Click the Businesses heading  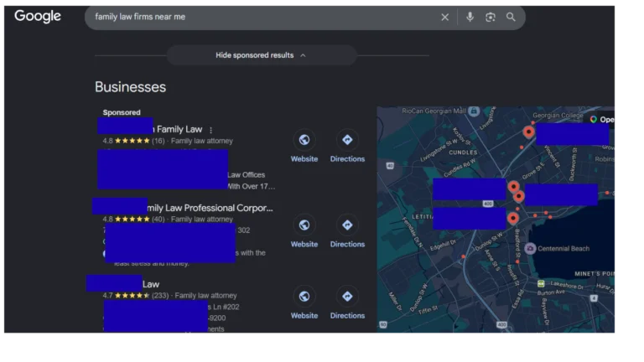click(130, 87)
